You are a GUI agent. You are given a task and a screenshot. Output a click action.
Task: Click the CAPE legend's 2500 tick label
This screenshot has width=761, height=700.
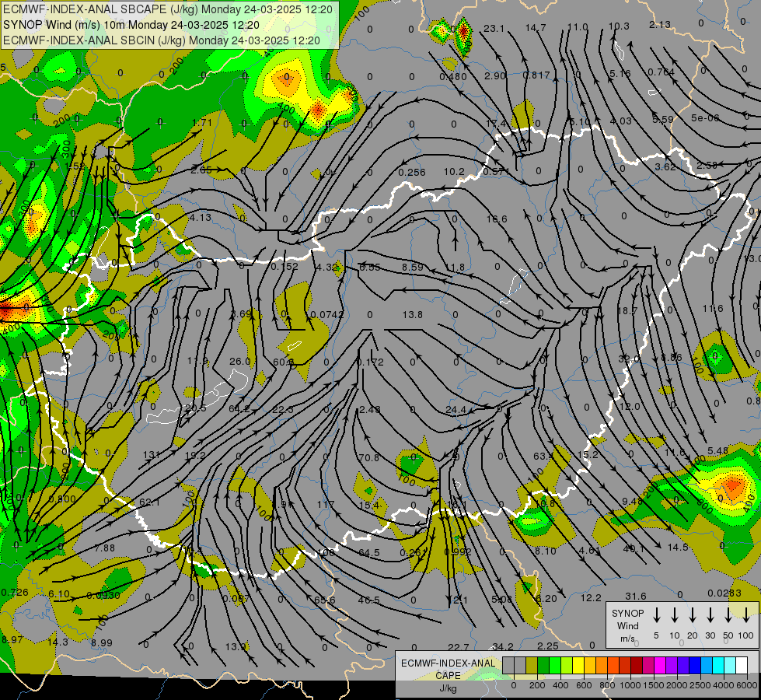pyautogui.click(x=700, y=685)
